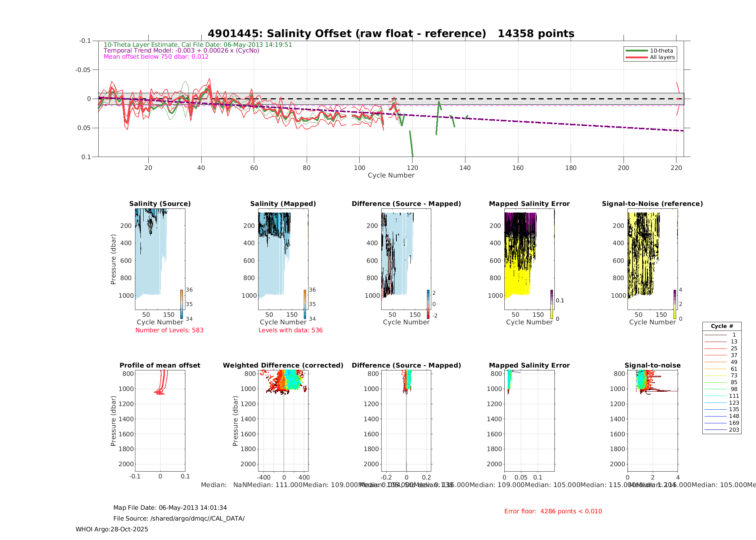Click the Cycle # legend title
756x540 pixels.
722,326
